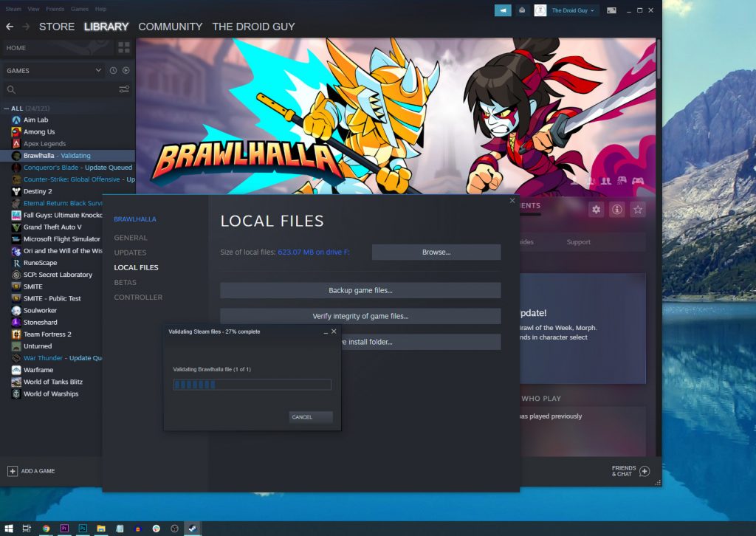The height and width of the screenshot is (536, 756).
Task: Open Brawlhalla settings gear icon
Action: tap(597, 209)
